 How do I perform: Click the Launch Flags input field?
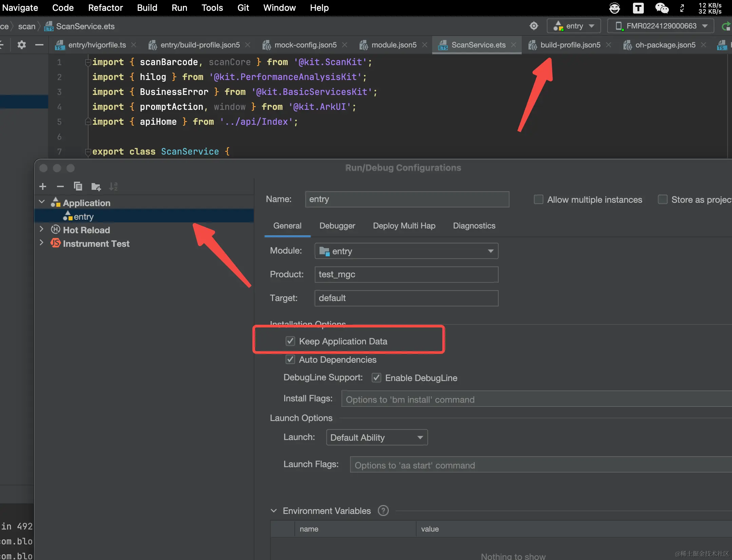click(x=541, y=465)
